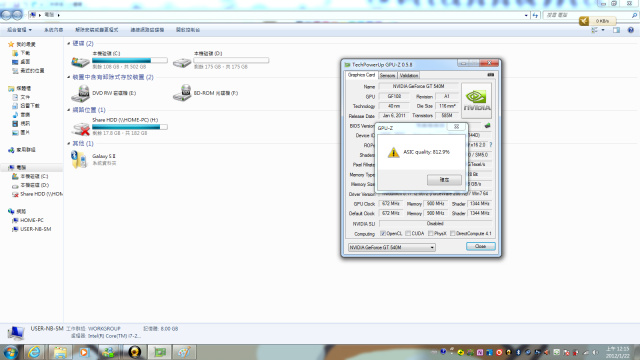640x360 pixels.
Task: Open the Organize dropdown in the Explorer toolbar
Action: pyautogui.click(x=19, y=30)
